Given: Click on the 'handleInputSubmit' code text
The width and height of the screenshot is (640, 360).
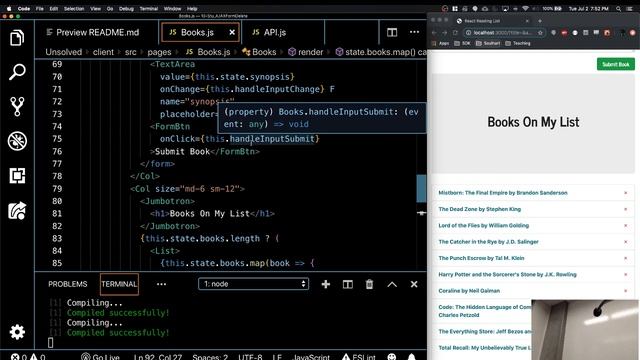Looking at the screenshot, I should pyautogui.click(x=272, y=139).
